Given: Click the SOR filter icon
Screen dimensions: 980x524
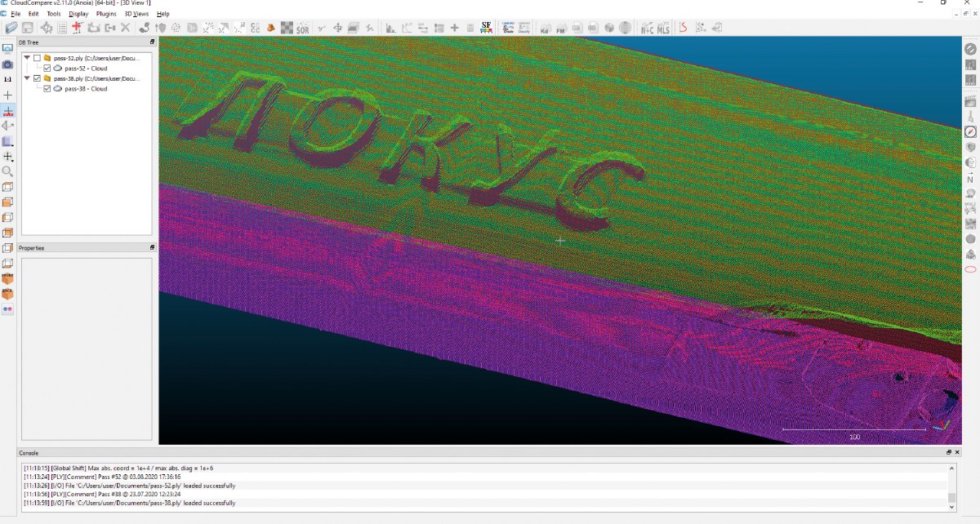Looking at the screenshot, I should pyautogui.click(x=303, y=29).
